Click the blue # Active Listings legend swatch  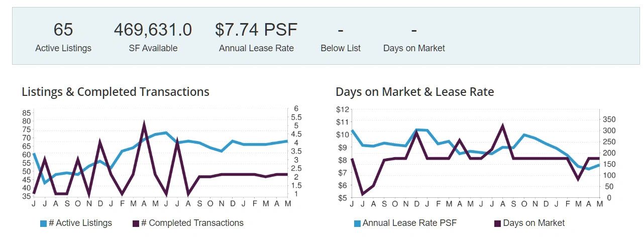(x=43, y=223)
